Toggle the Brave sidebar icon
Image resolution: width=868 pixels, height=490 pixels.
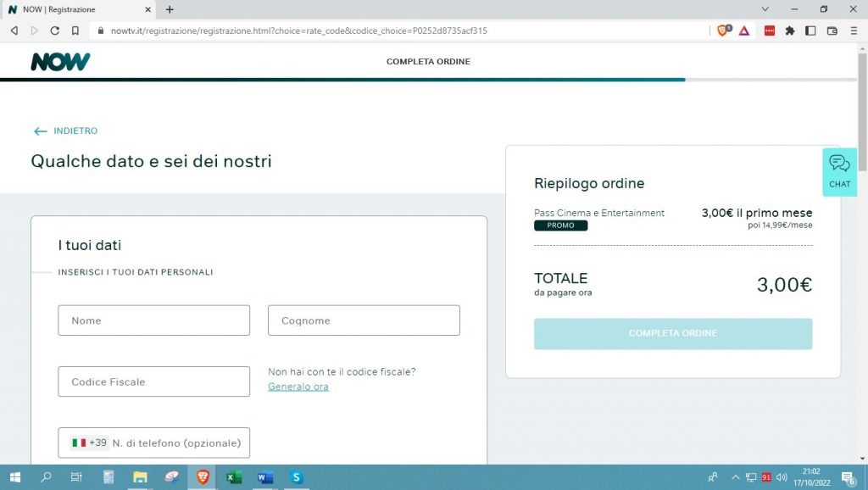click(x=810, y=30)
